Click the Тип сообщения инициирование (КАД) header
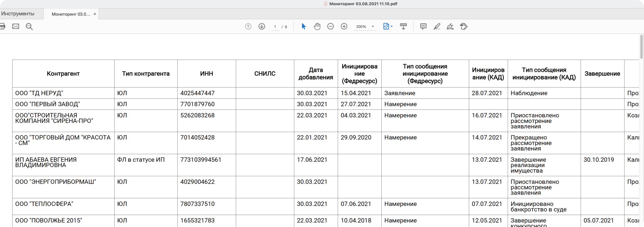This screenshot has height=227, width=644. tap(544, 73)
